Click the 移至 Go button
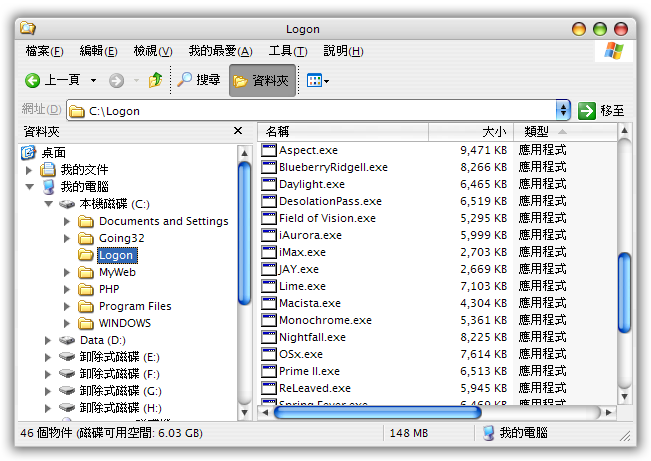The height and width of the screenshot is (461, 651). tap(601, 111)
